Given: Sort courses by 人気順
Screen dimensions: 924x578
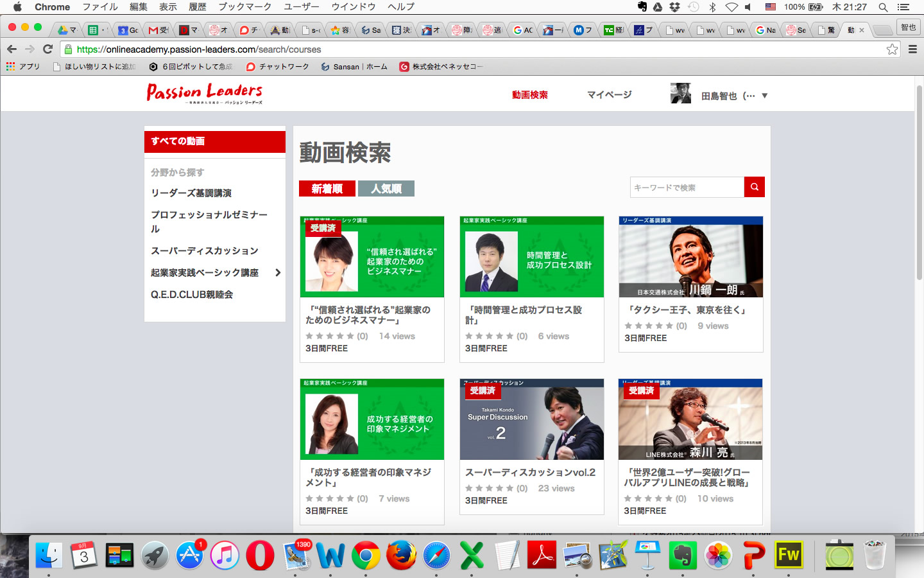Looking at the screenshot, I should (386, 188).
